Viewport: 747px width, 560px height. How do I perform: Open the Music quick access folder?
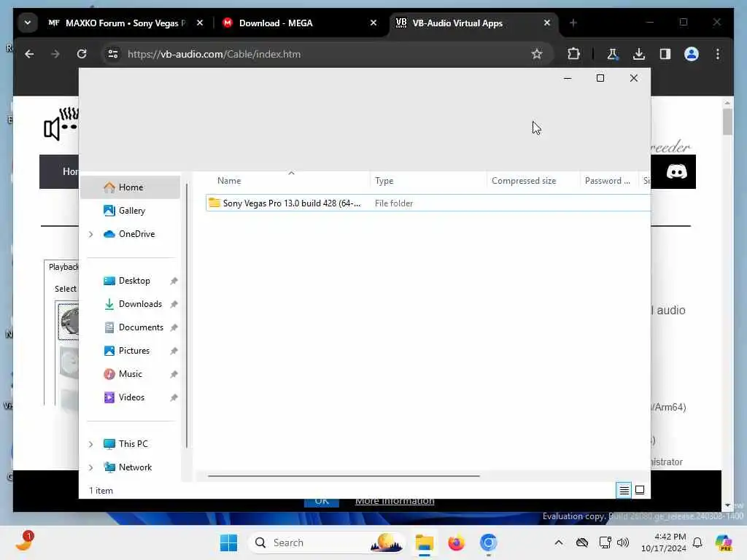pos(130,374)
